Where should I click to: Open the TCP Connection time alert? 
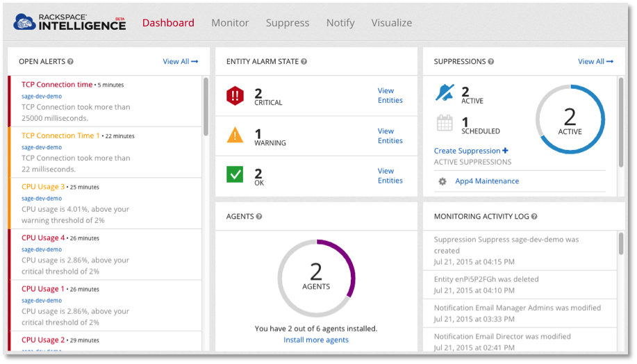pos(57,85)
